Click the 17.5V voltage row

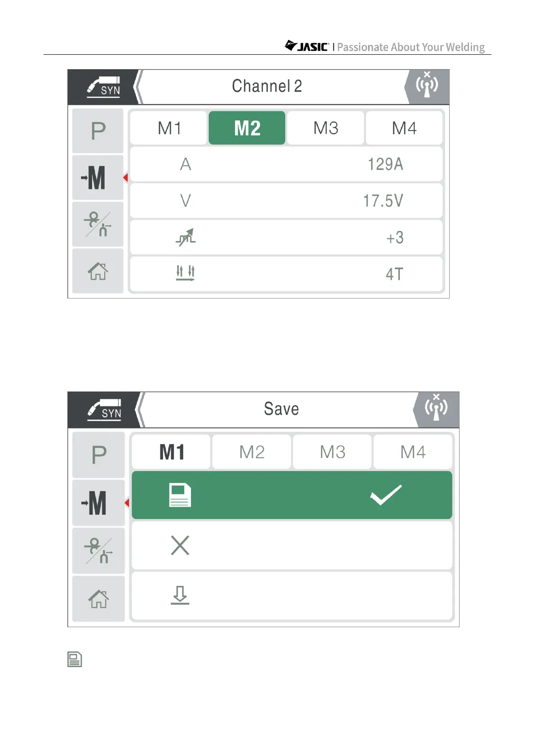[286, 201]
